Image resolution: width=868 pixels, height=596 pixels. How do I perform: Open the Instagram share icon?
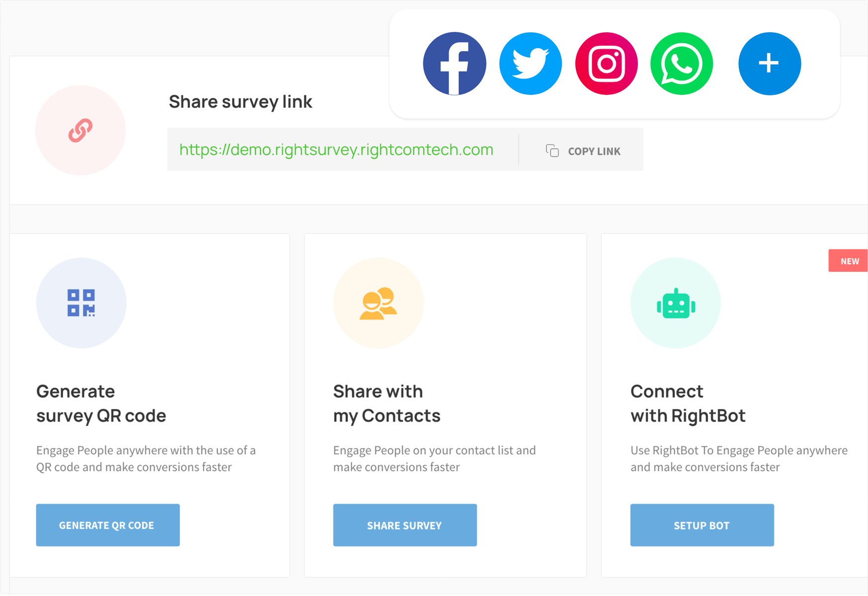(606, 64)
